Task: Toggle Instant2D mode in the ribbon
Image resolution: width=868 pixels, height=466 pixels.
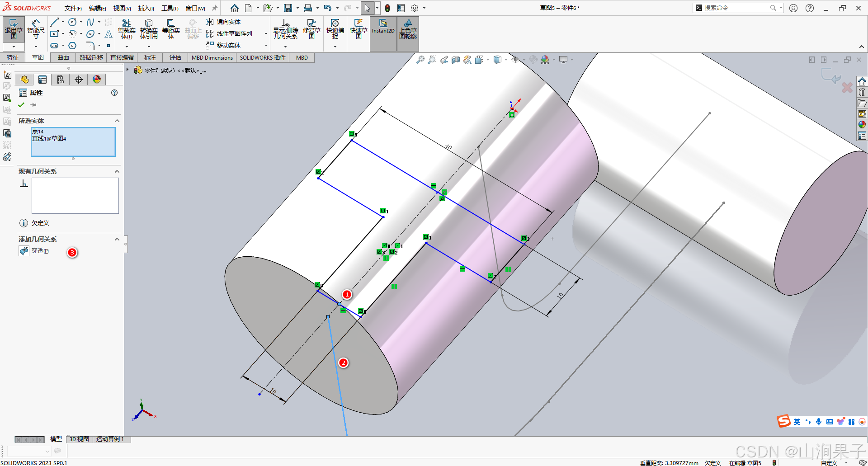Action: tap(383, 30)
